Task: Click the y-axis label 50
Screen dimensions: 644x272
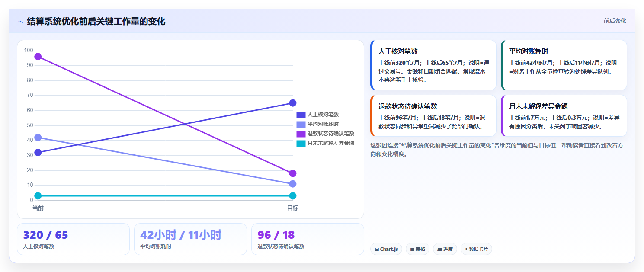Action: coord(30,125)
